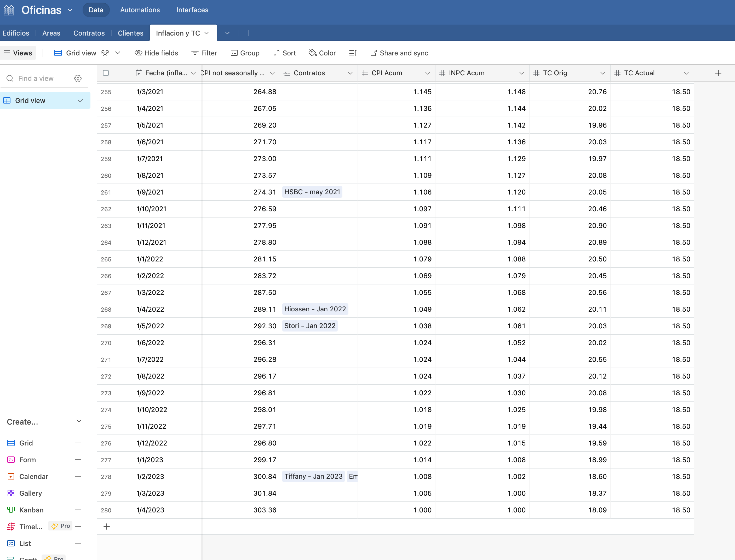Open the Inflacion y TC tab dropdown

[206, 33]
